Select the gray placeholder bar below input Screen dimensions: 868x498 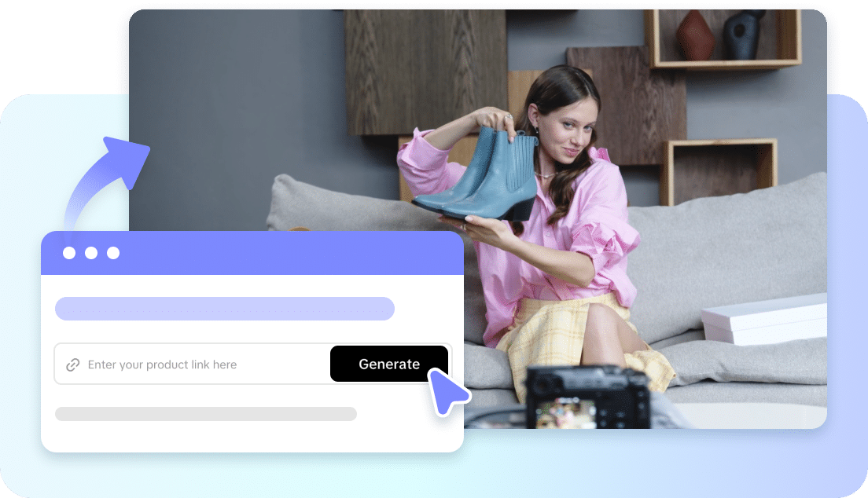205,414
